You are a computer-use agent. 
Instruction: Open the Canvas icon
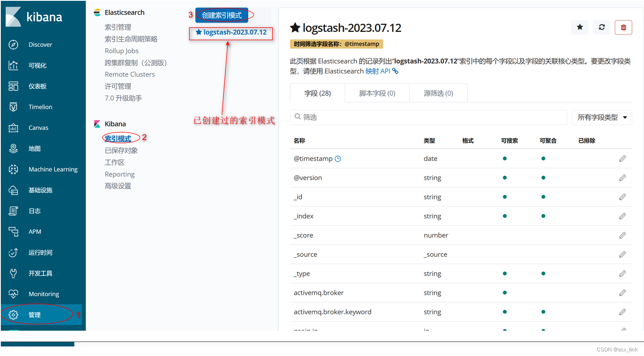point(13,127)
